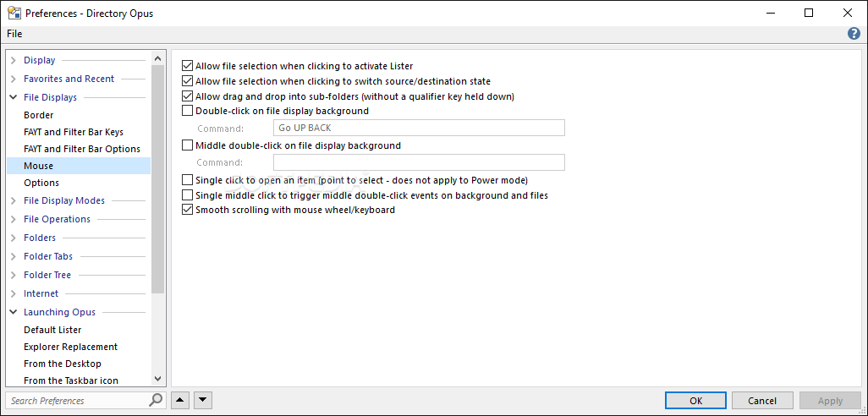Click the OK button
Screen dimensions: 868x416
(696, 401)
